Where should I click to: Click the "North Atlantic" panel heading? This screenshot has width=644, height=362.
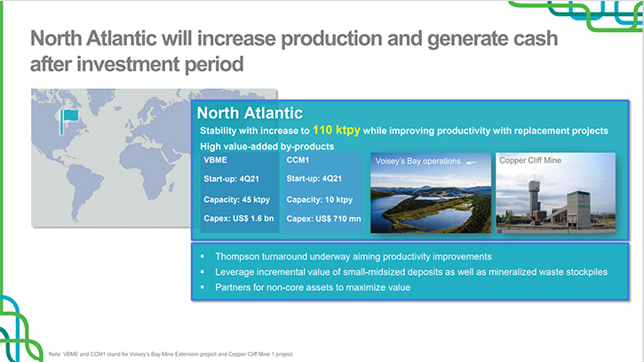[250, 113]
